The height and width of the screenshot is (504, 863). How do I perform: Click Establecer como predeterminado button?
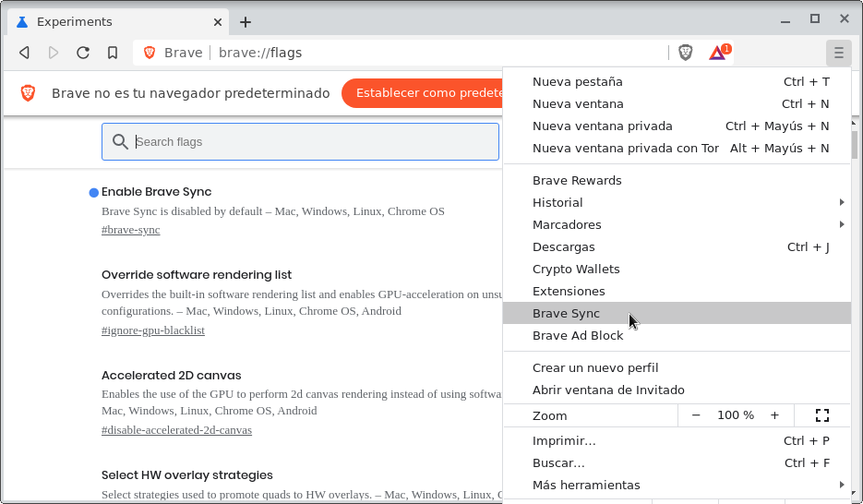[423, 93]
